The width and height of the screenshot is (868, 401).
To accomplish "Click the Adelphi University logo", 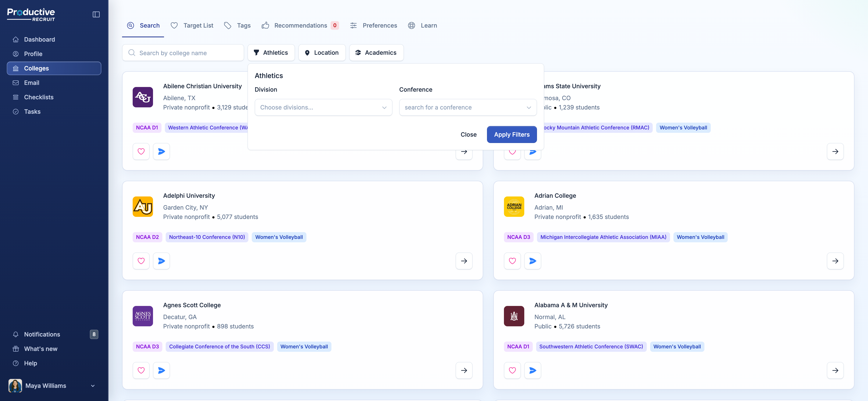I will (x=143, y=207).
